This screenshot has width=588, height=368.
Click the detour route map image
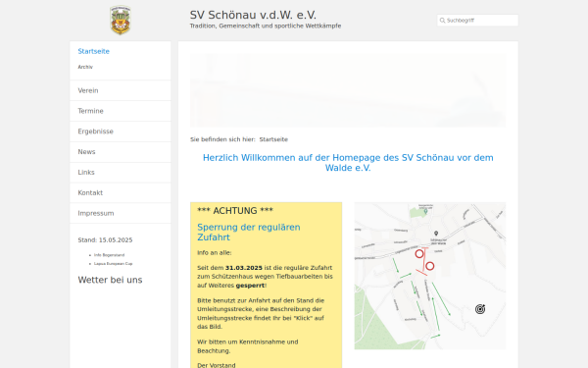click(x=430, y=276)
